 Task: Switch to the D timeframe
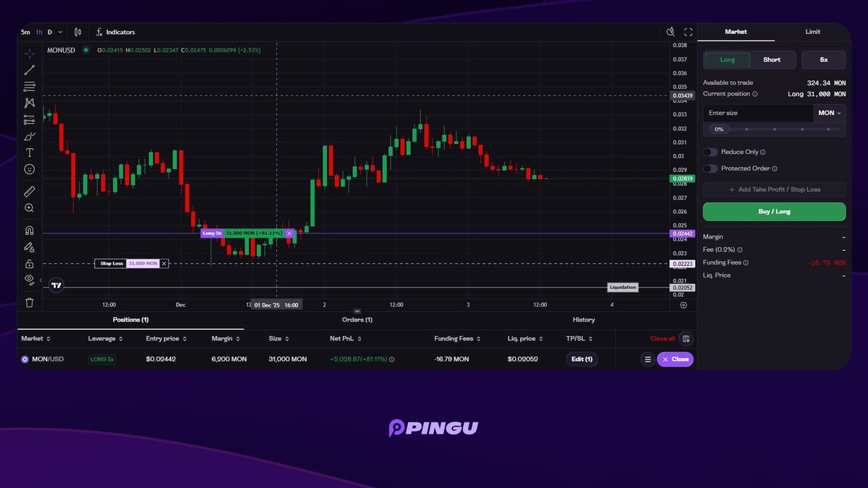point(50,32)
